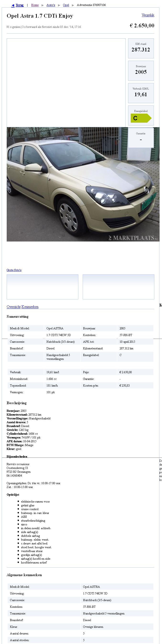162x644 pixels.
Task: Click breadcrumb arrow before Advertentie 876907106
Action: click(73, 5)
